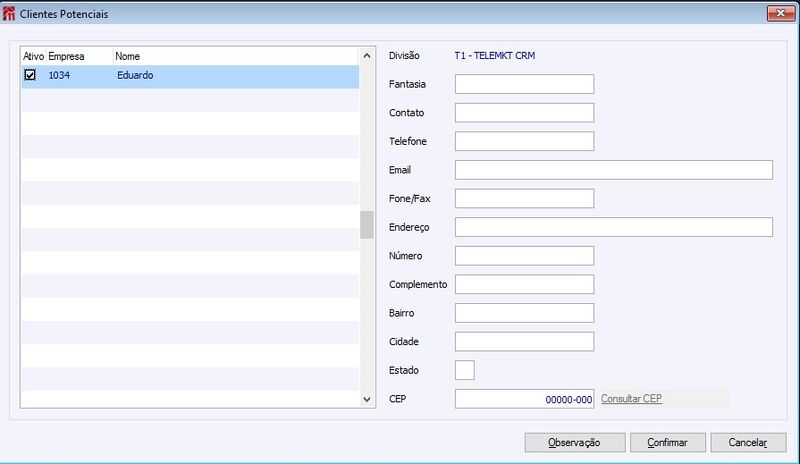Click the CEP field showing 00000-000
Viewport: 800px width, 464px height.
[x=524, y=399]
